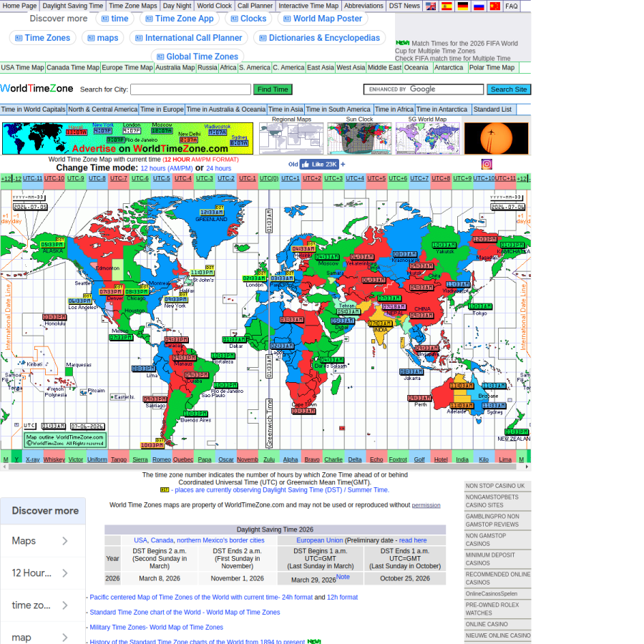Switch site language with the UK flag
The height and width of the screenshot is (644, 644).
click(431, 6)
